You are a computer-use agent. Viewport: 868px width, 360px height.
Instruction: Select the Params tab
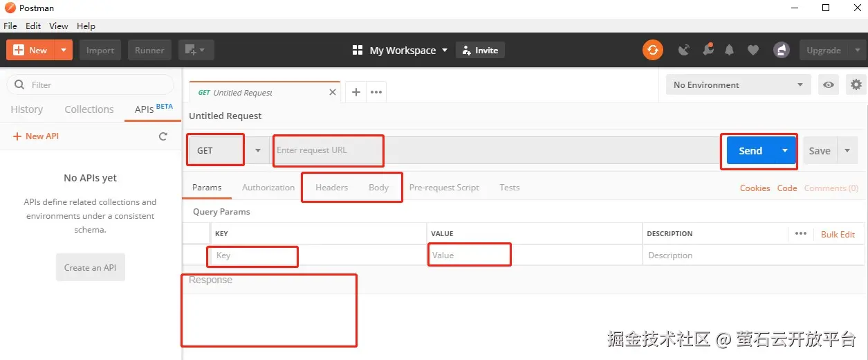point(207,188)
